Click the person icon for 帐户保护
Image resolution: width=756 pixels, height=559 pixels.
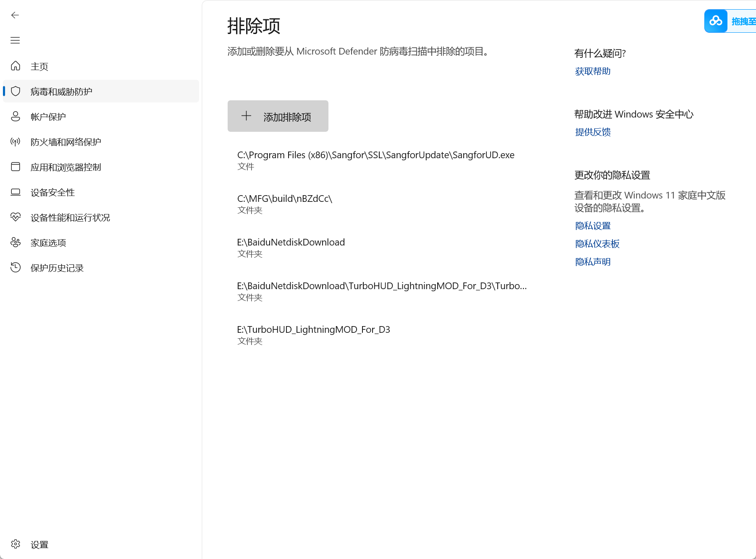tap(16, 116)
